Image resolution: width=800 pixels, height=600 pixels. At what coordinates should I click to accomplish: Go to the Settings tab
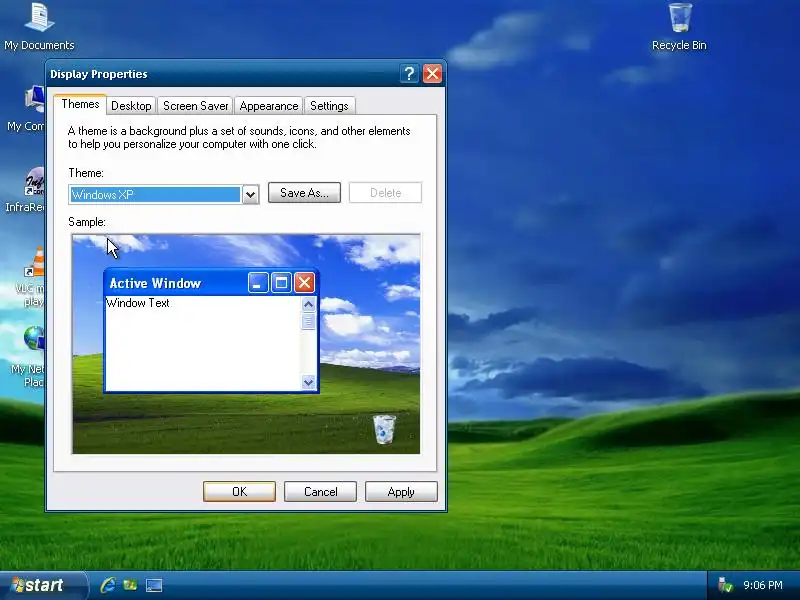(329, 106)
